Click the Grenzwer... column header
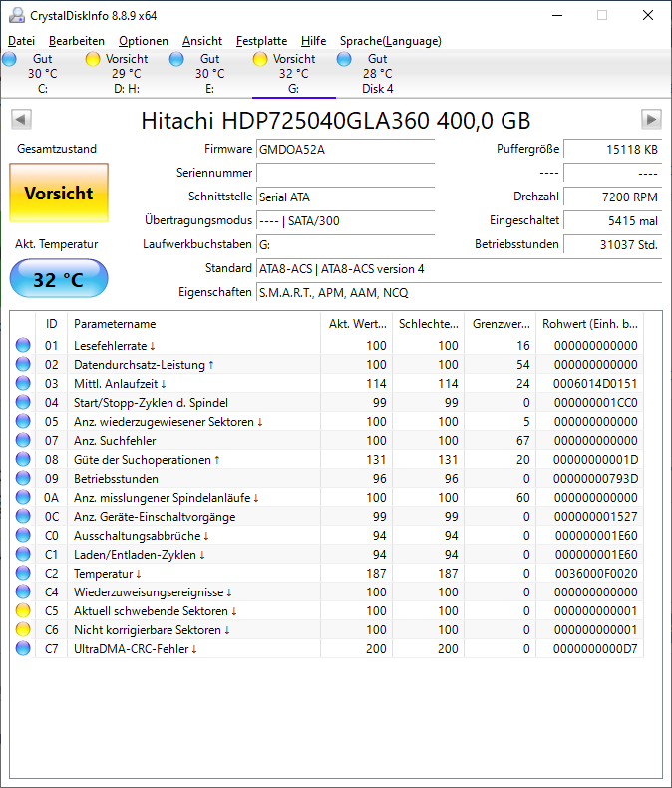672x788 pixels. pyautogui.click(x=501, y=324)
